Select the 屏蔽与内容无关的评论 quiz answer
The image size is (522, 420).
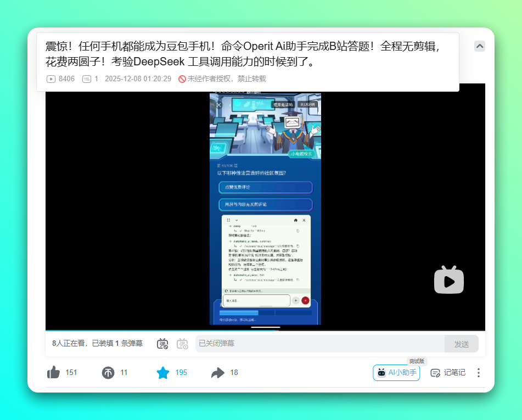coord(265,205)
